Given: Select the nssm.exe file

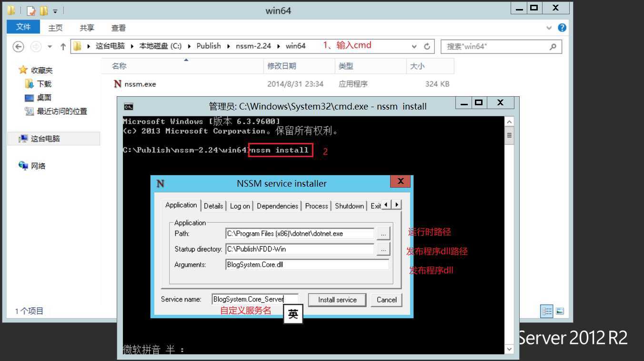Looking at the screenshot, I should [140, 84].
